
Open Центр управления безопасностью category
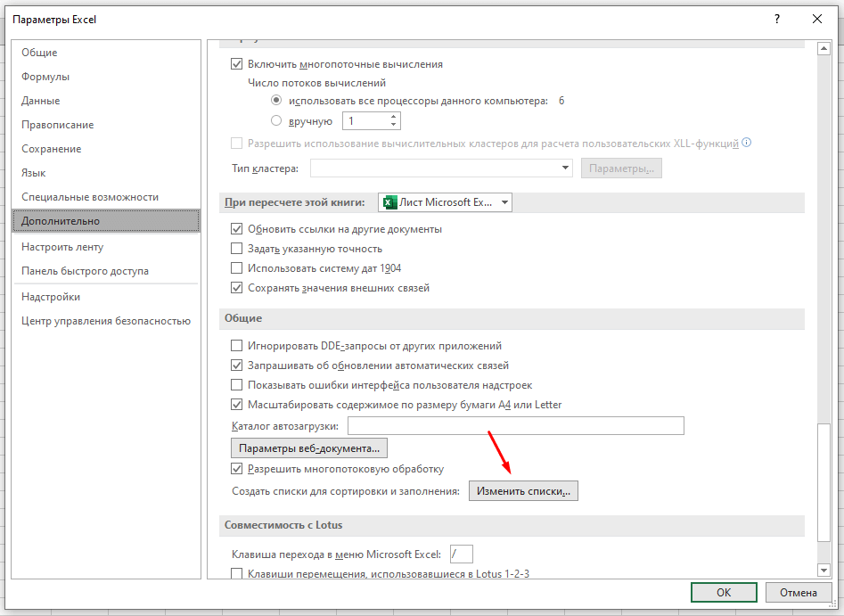(x=106, y=321)
